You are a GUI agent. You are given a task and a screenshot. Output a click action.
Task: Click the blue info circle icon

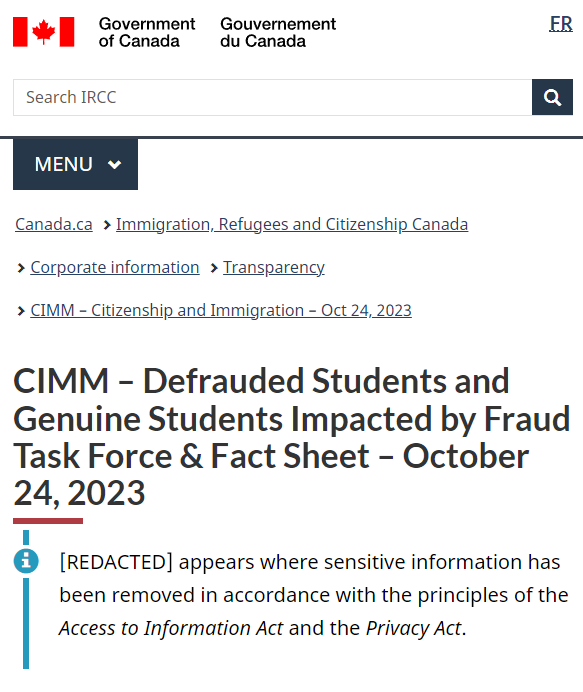pos(26,561)
